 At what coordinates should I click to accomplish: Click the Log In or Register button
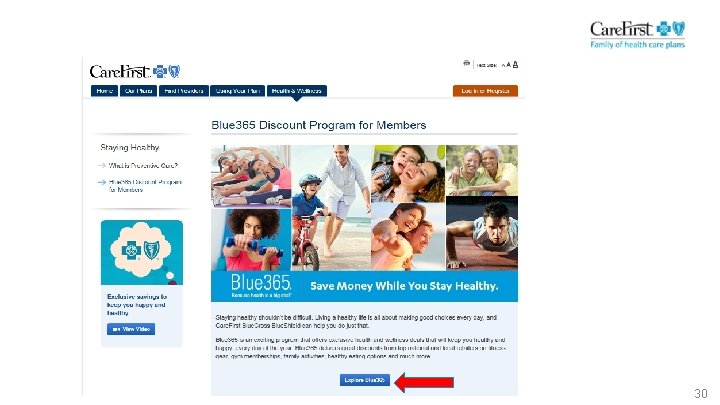pos(485,91)
